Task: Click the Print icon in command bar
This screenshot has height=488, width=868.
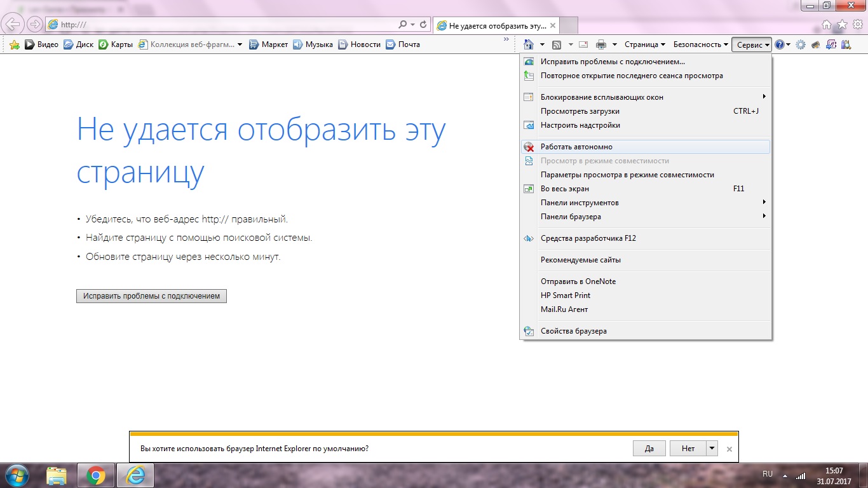Action: point(600,44)
